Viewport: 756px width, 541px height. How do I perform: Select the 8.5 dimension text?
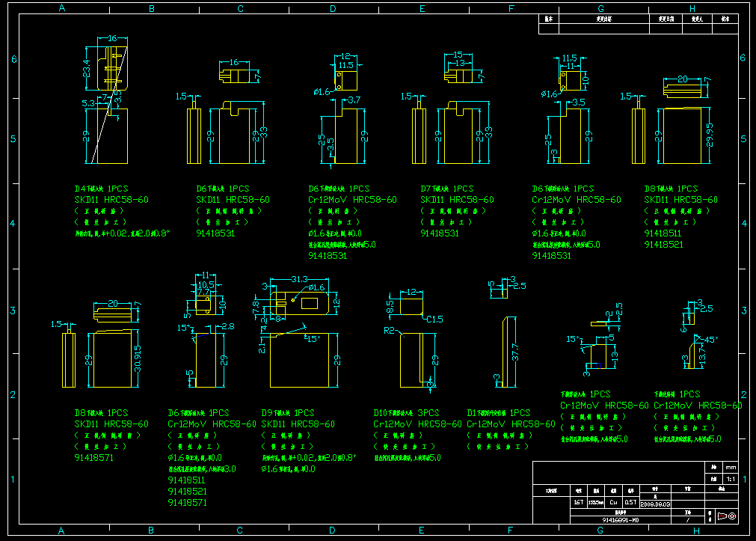click(390, 307)
